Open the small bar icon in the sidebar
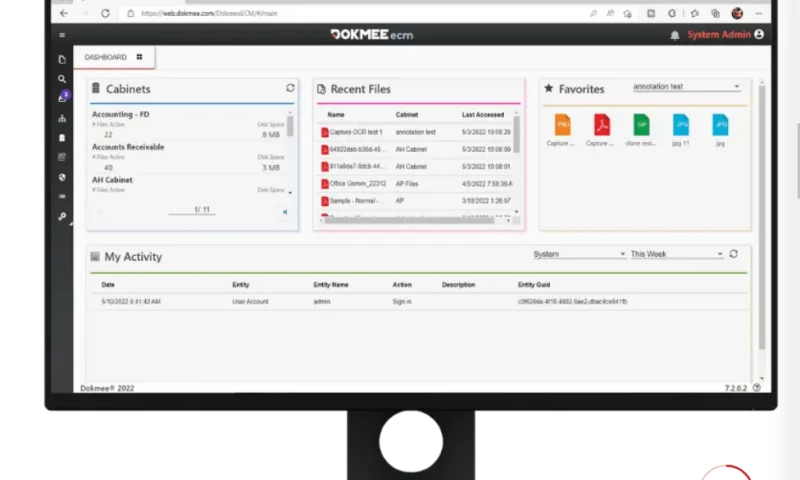This screenshot has height=480, width=800. click(x=62, y=196)
